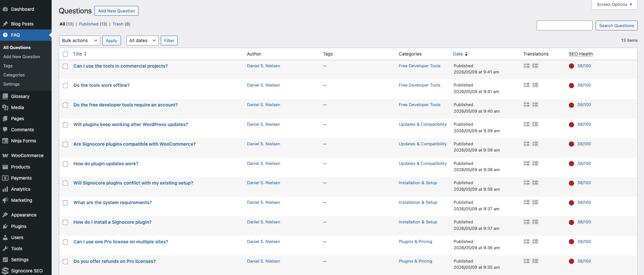Open the Bulk actions dropdown
The height and width of the screenshot is (275, 644).
(79, 40)
